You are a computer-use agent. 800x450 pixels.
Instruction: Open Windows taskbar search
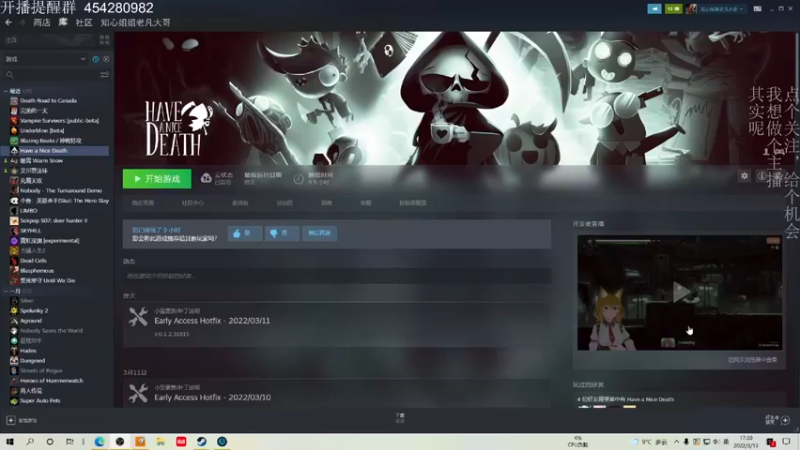click(x=30, y=442)
